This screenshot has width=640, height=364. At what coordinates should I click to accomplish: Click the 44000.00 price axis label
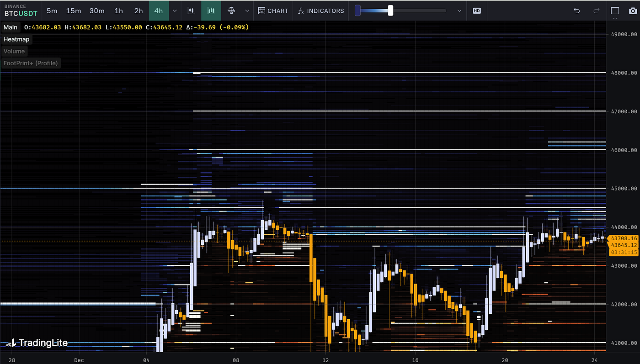click(x=624, y=227)
